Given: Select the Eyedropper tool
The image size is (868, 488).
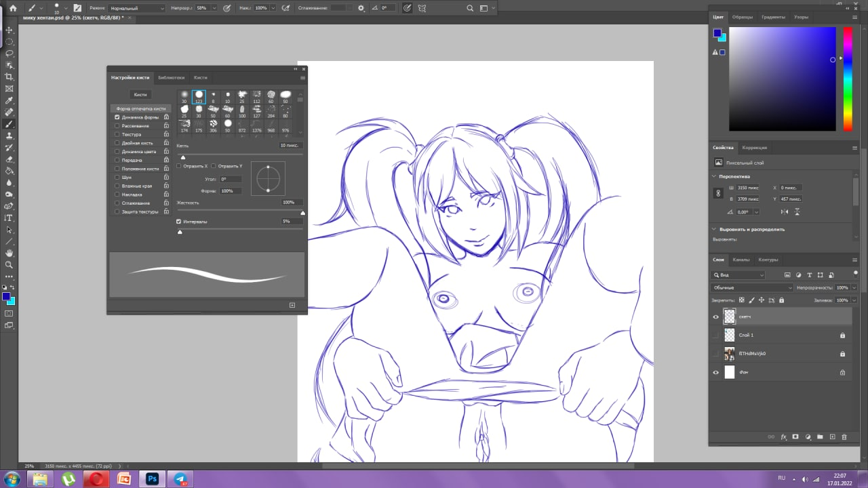Looking at the screenshot, I should click(9, 100).
